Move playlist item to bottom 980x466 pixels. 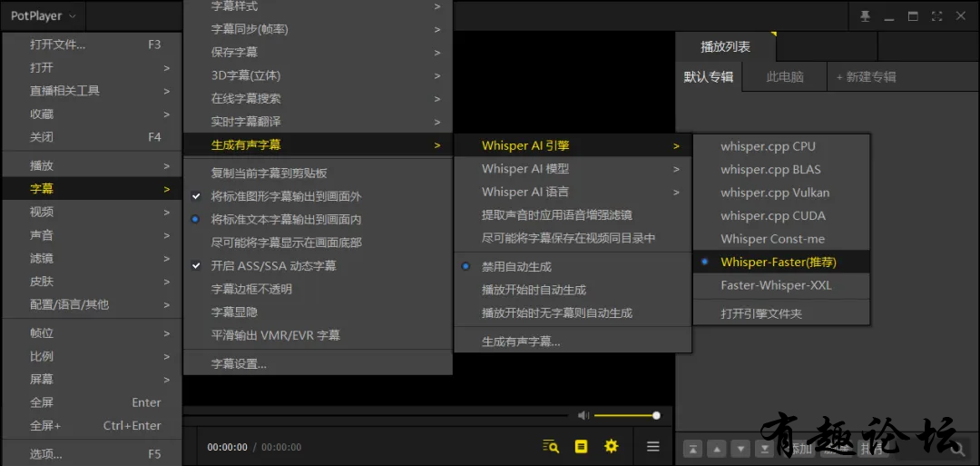[763, 449]
